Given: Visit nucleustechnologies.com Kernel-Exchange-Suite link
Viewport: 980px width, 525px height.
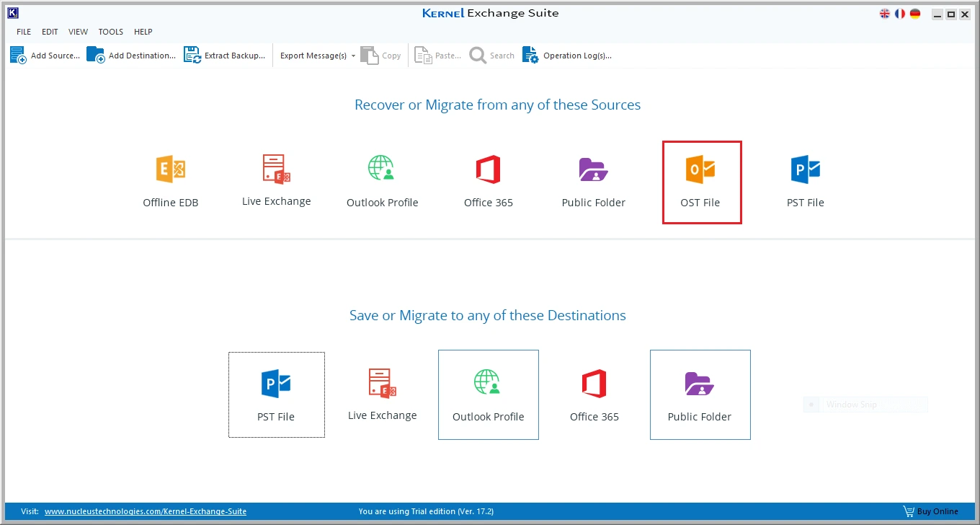Looking at the screenshot, I should coord(146,511).
